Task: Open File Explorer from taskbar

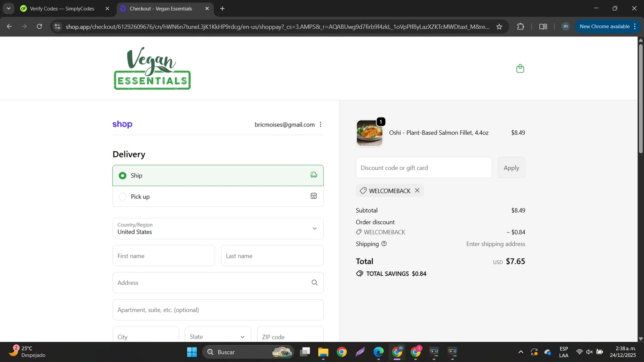Action: click(x=323, y=352)
